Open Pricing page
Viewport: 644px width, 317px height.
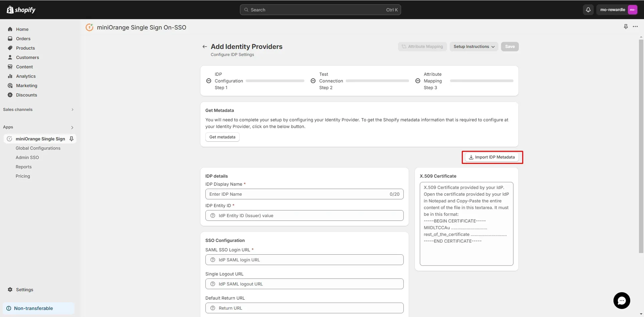pos(23,176)
